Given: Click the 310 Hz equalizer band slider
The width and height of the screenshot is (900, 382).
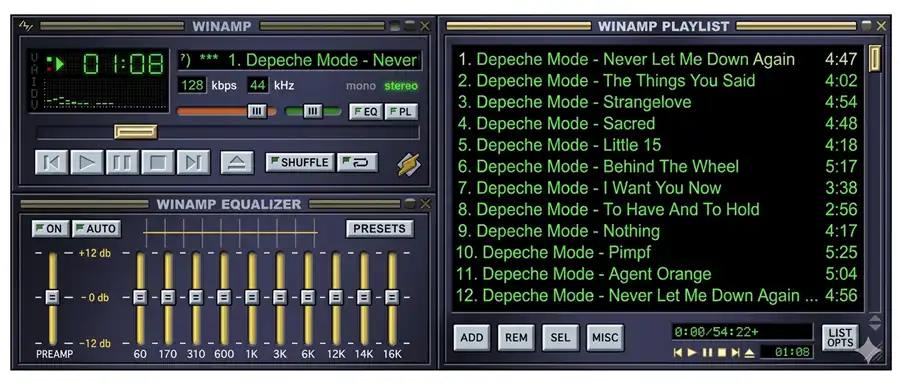Looking at the screenshot, I should click(x=196, y=297).
